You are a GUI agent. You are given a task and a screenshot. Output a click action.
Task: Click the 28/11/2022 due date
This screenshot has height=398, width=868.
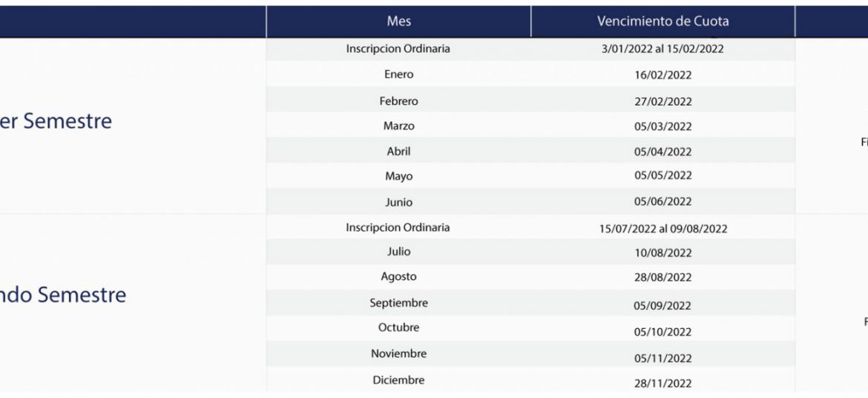click(x=662, y=383)
